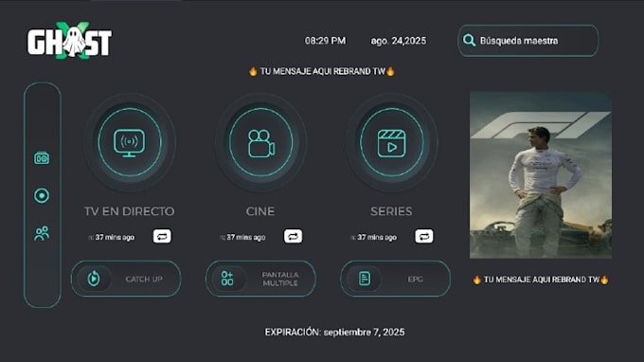Open the SERIES clapperboard icon

coord(391,142)
